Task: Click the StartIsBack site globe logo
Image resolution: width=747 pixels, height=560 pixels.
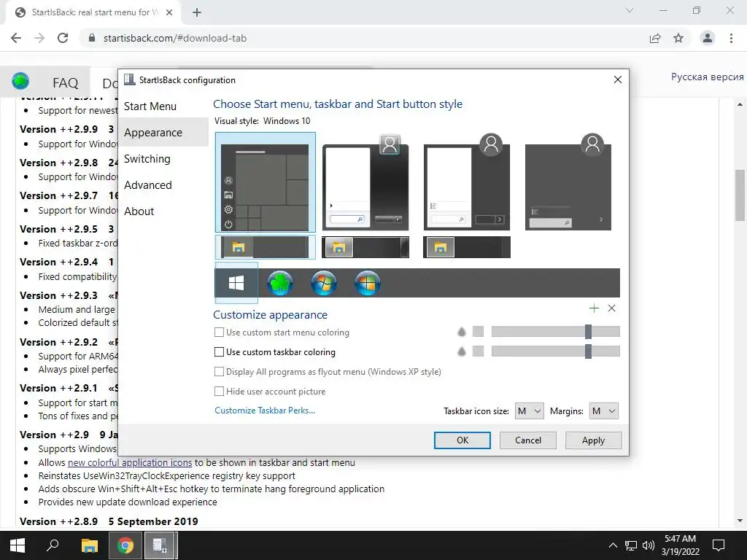Action: tap(20, 82)
